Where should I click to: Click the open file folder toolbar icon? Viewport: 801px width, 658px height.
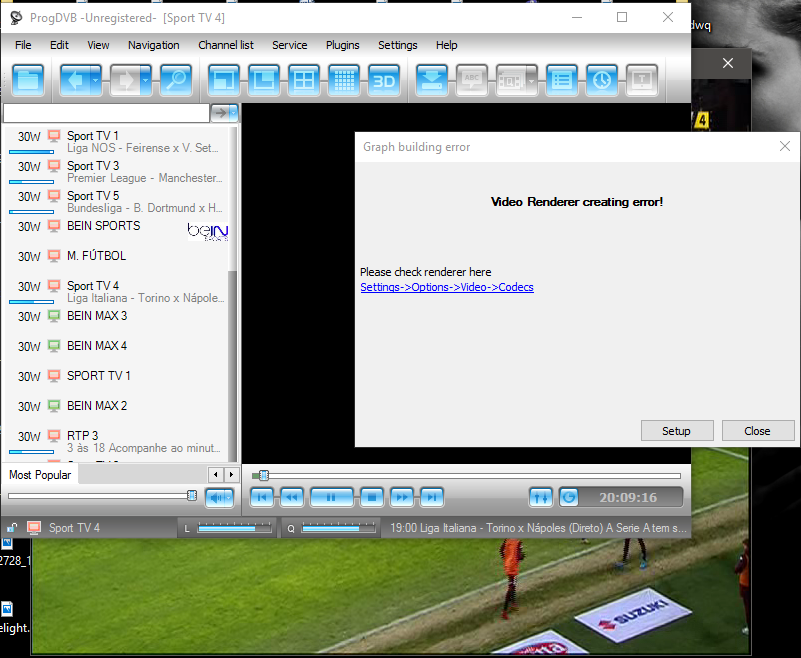point(28,80)
